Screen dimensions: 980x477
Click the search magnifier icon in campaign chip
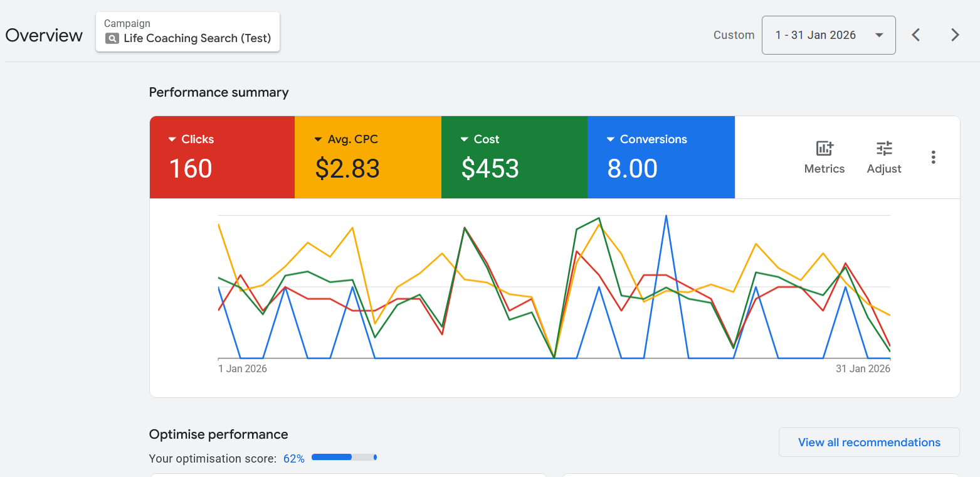(x=112, y=38)
